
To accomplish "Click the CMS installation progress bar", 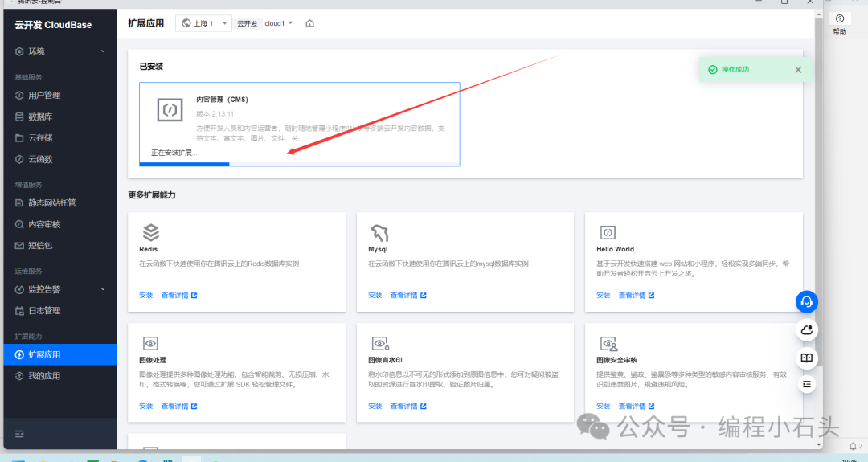I will click(x=300, y=165).
